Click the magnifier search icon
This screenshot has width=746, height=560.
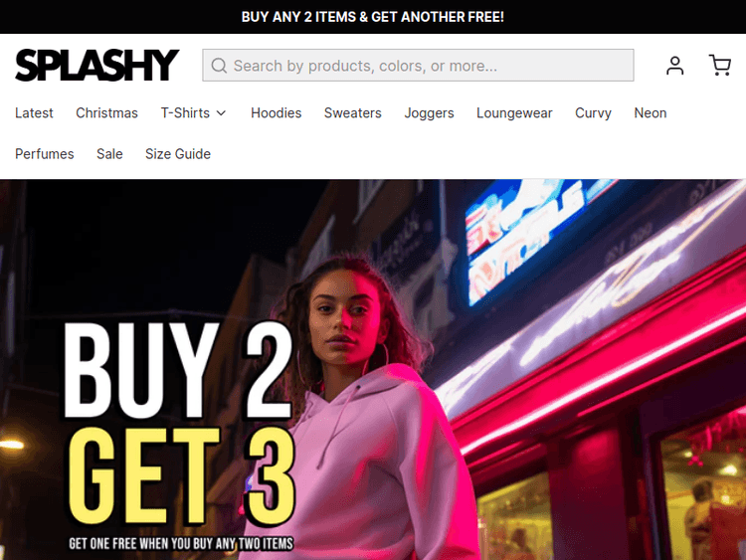point(219,66)
